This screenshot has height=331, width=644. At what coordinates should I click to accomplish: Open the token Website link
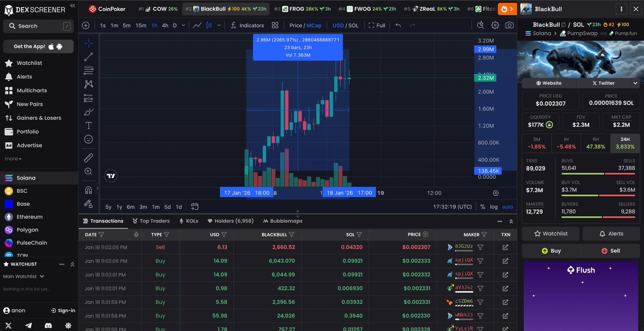[549, 83]
